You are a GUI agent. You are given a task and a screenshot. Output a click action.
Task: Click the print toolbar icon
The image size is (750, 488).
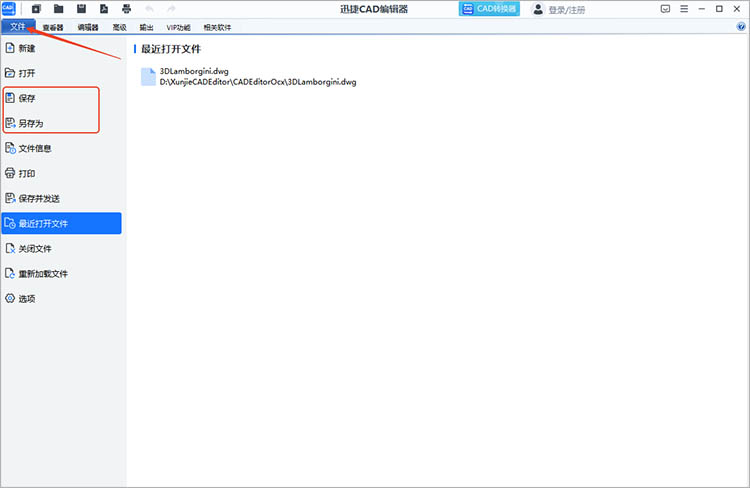click(x=126, y=9)
